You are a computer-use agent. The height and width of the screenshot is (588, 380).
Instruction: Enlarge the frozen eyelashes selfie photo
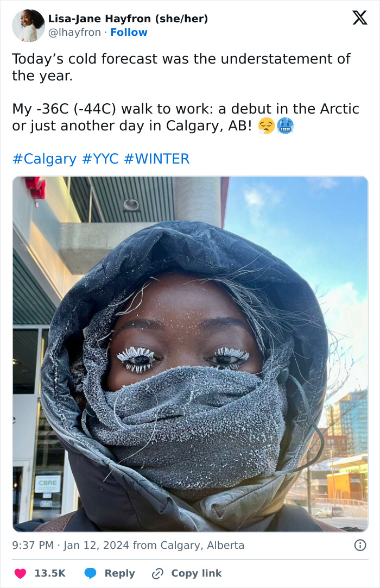click(191, 354)
